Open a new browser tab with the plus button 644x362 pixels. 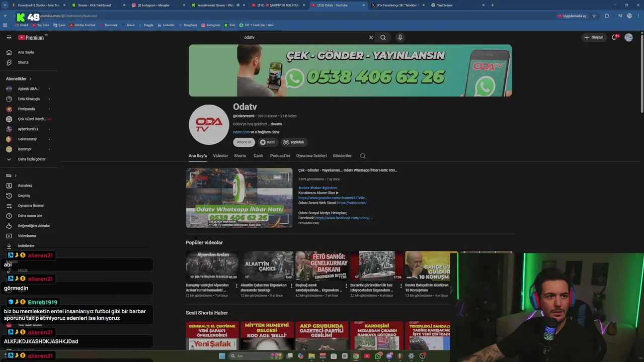click(492, 5)
